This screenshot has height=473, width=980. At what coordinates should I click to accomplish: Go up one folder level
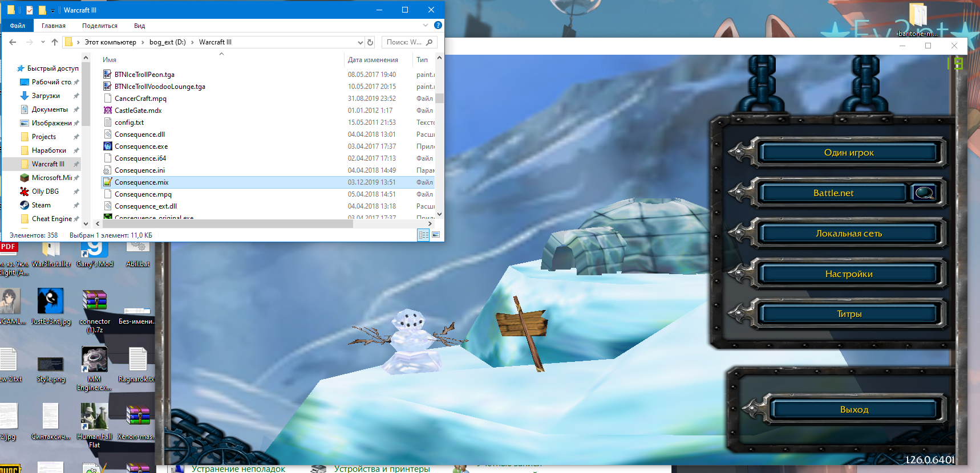(x=55, y=42)
